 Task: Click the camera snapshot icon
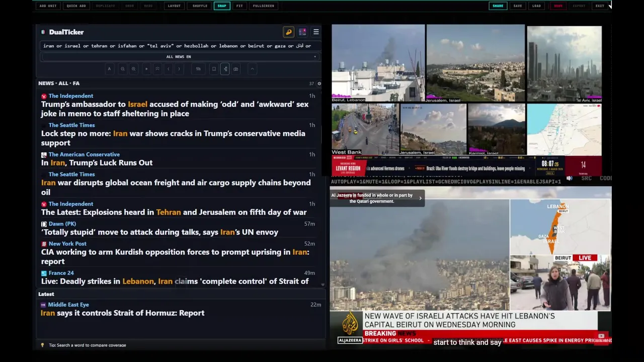click(x=236, y=69)
